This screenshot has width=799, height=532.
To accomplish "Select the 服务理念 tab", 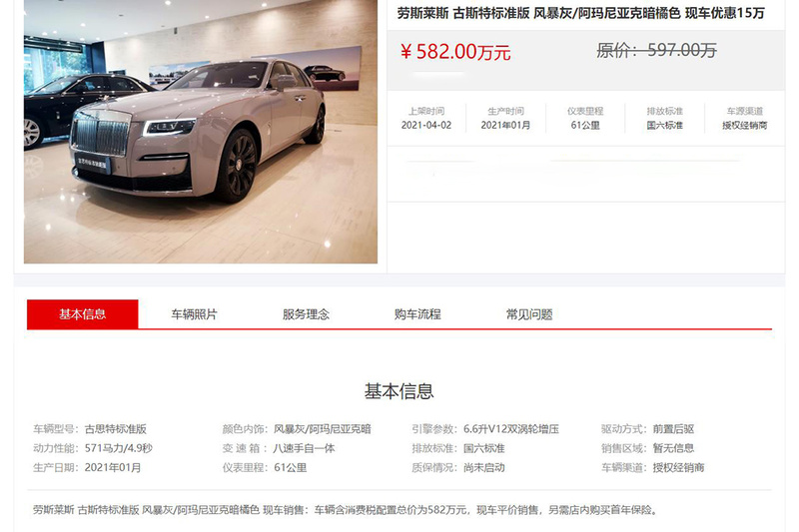I will [x=306, y=314].
